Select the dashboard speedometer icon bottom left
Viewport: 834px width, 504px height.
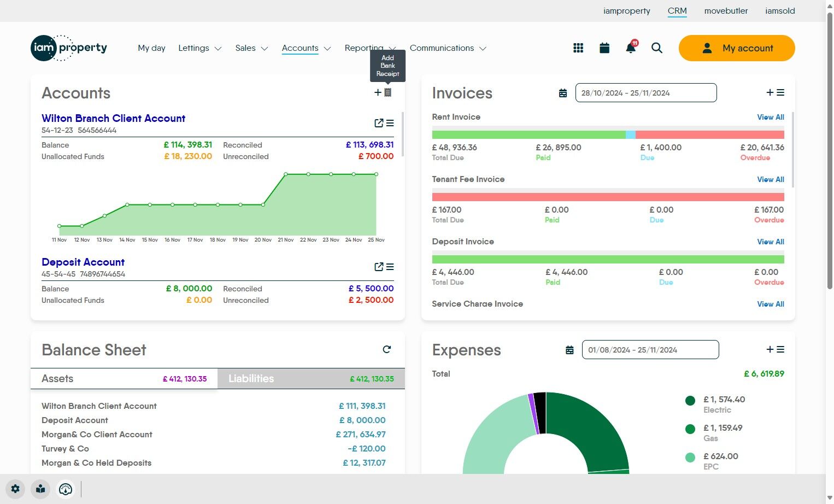click(66, 489)
